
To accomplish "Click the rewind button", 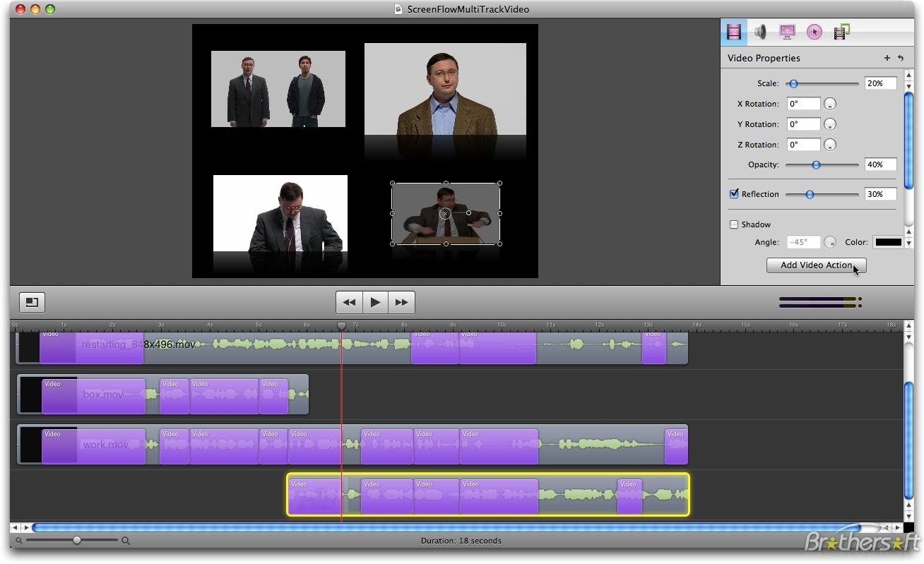I will (349, 302).
